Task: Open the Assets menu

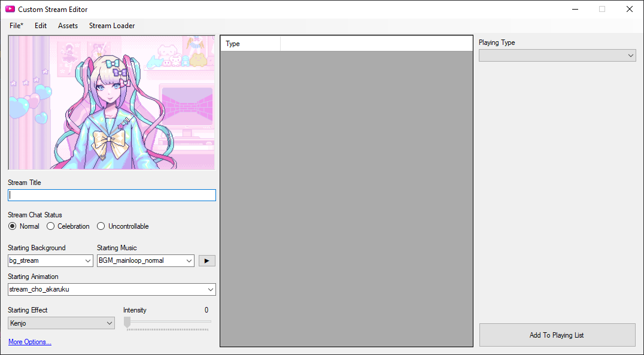Action: point(68,26)
